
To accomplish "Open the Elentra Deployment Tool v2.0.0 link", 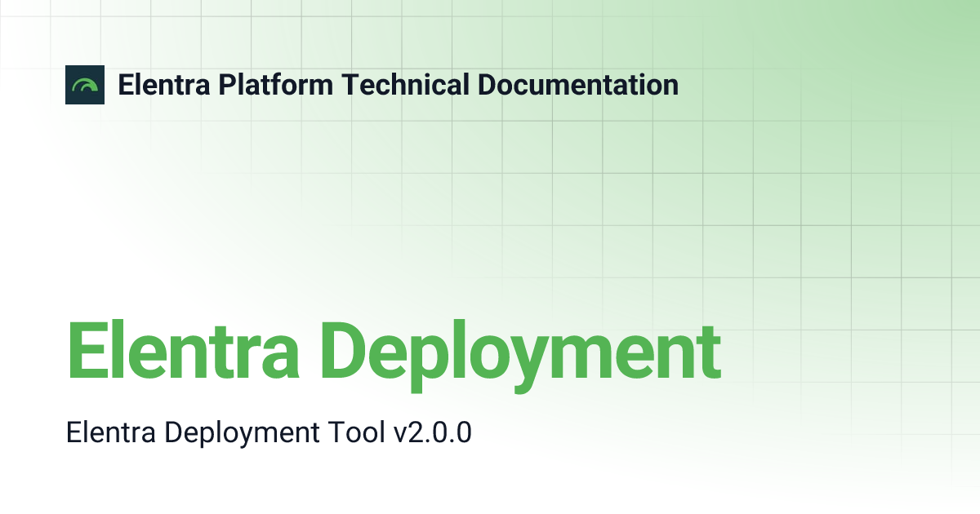I will pyautogui.click(x=270, y=432).
